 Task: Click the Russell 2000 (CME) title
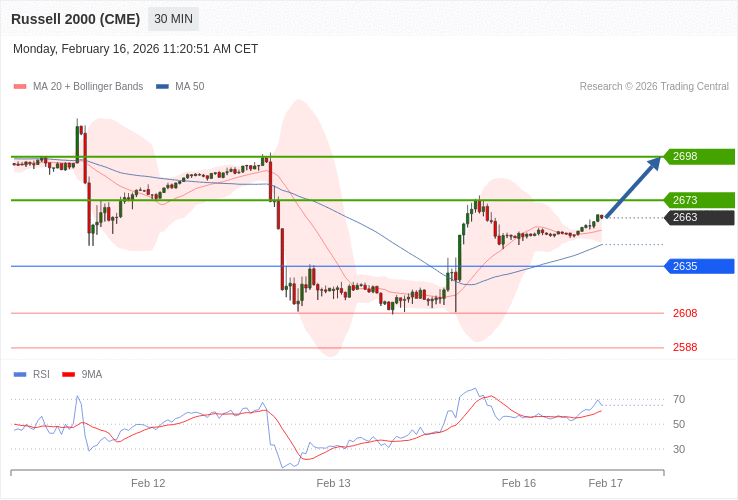[75, 19]
